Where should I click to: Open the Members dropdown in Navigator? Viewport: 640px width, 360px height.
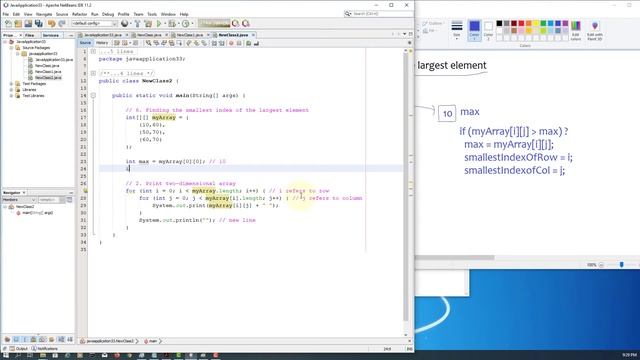pyautogui.click(x=19, y=200)
